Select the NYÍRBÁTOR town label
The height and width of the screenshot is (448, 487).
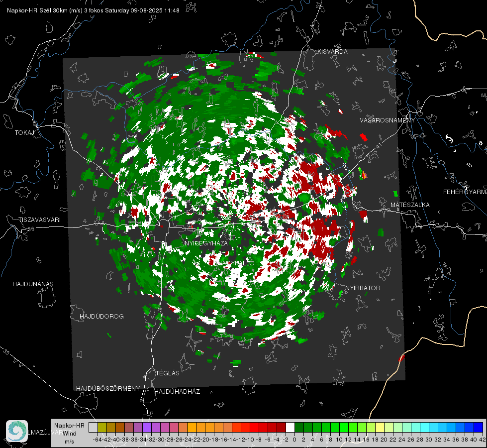pyautogui.click(x=363, y=288)
